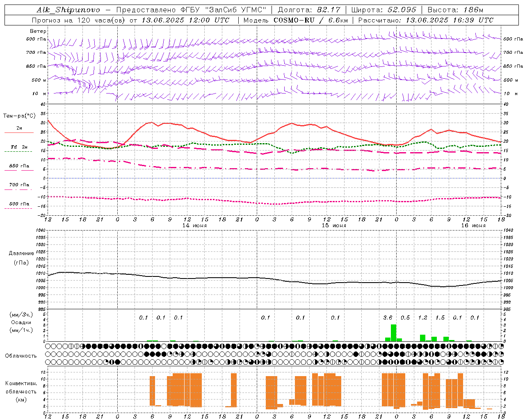The height and width of the screenshot is (420, 525).
Task: Click the Конвективн. облачность label
Action: click(21, 388)
